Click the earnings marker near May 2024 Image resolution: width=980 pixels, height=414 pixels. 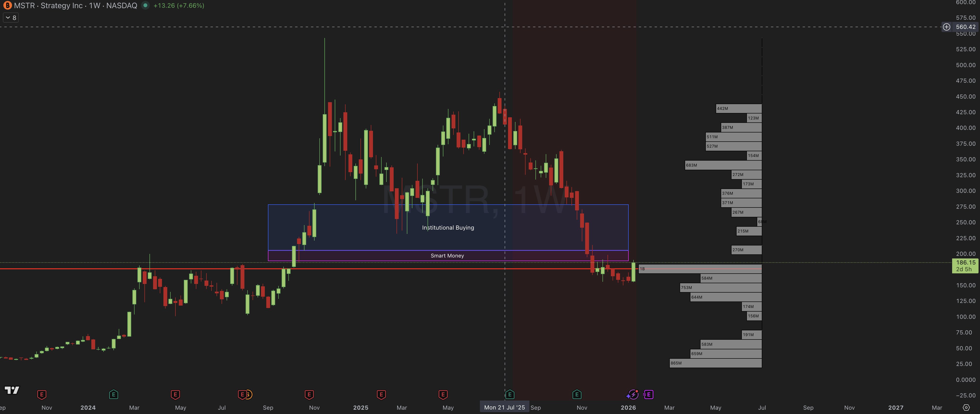(175, 395)
